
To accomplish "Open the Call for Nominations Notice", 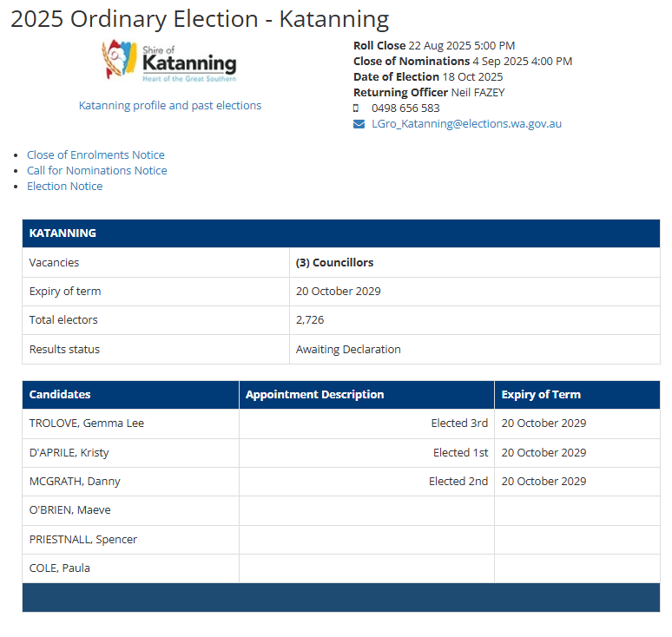I will tap(96, 171).
